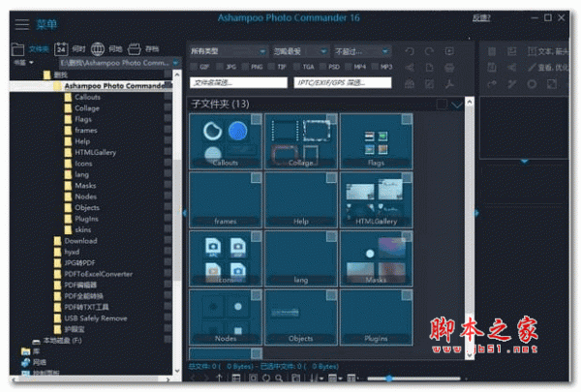Screen dimensions: 581x392
Task: Enable the GIF file type filter checkbox
Action: pyautogui.click(x=194, y=67)
